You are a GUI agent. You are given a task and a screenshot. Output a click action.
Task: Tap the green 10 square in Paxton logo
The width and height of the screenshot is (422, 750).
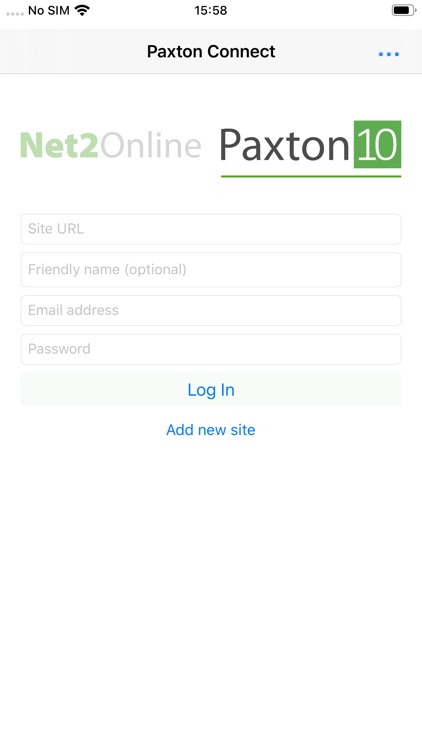tap(378, 144)
